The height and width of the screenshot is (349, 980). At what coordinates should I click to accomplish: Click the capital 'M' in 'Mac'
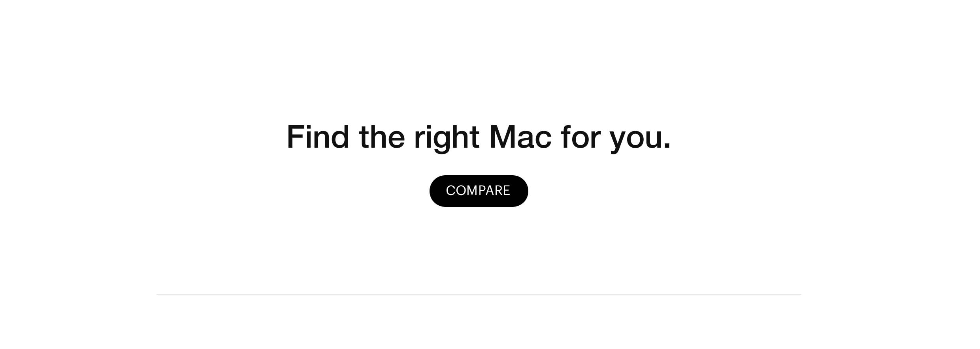[x=503, y=137]
